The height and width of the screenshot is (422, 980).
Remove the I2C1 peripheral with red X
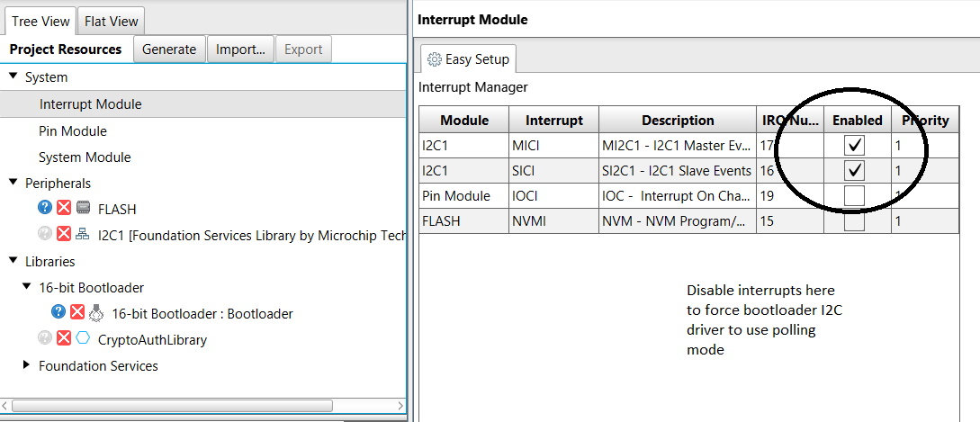tap(64, 235)
